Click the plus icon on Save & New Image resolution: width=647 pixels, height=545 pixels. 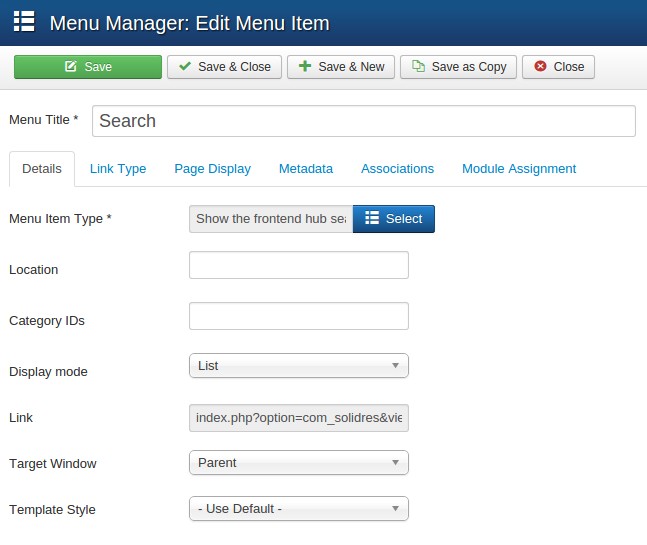click(x=305, y=67)
